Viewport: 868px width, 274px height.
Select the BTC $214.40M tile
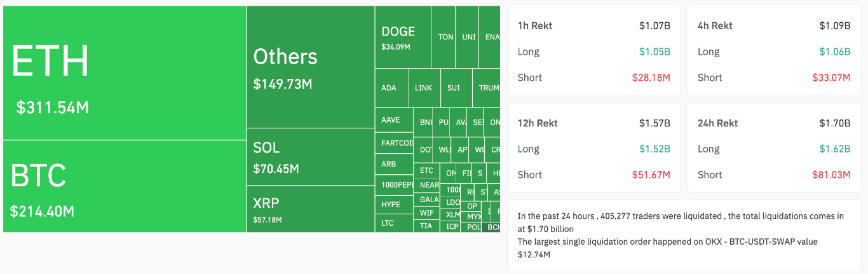(125, 186)
